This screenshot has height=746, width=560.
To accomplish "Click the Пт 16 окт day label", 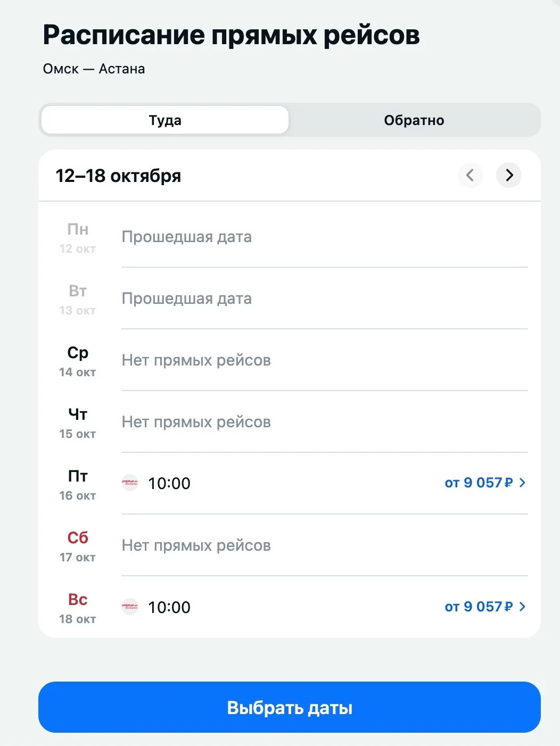I will (x=78, y=485).
